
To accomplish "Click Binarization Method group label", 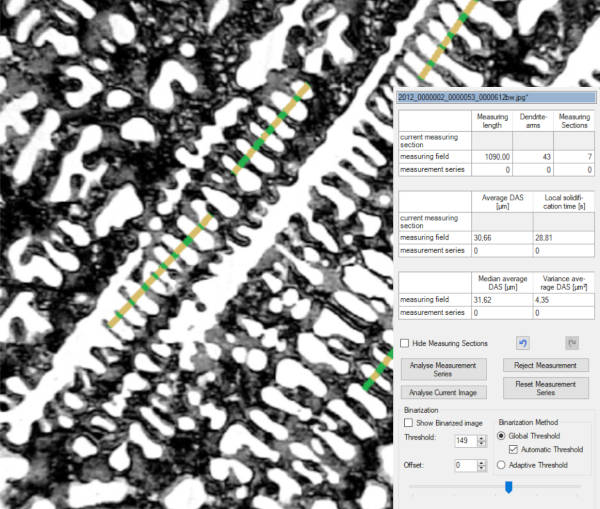I will tap(528, 422).
